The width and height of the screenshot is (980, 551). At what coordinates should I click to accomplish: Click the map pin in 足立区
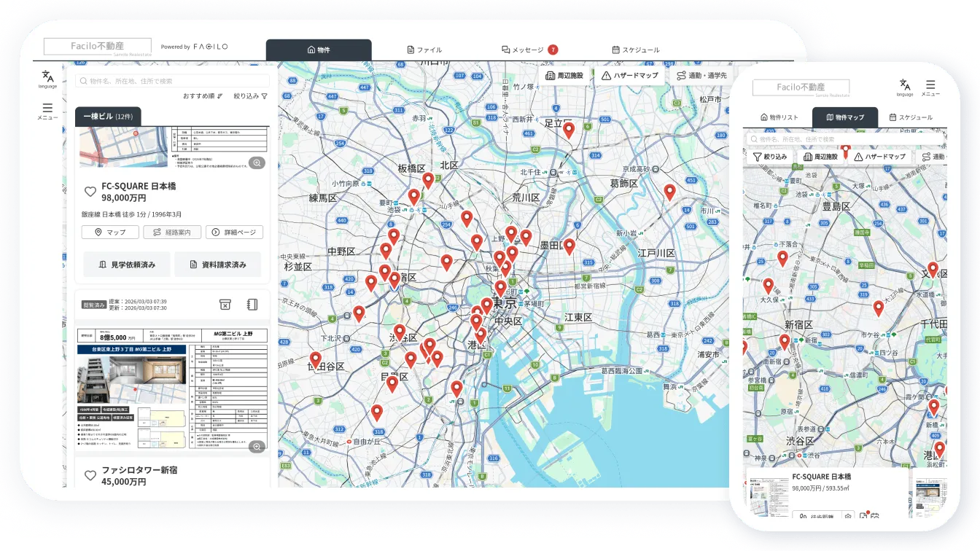click(x=569, y=130)
